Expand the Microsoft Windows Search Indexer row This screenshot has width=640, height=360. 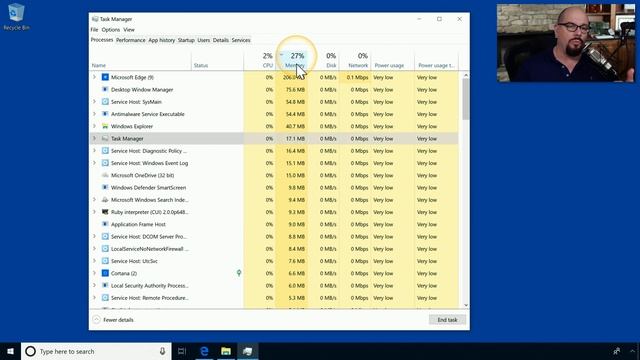point(94,200)
